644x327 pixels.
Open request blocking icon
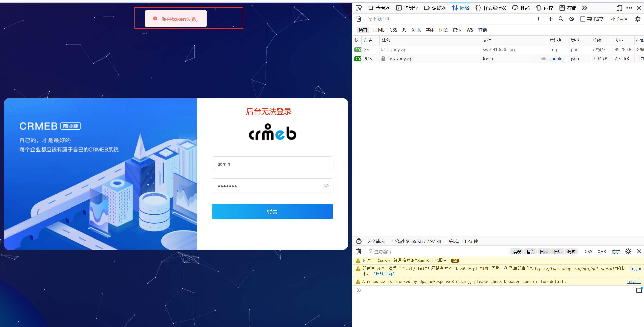[572, 19]
